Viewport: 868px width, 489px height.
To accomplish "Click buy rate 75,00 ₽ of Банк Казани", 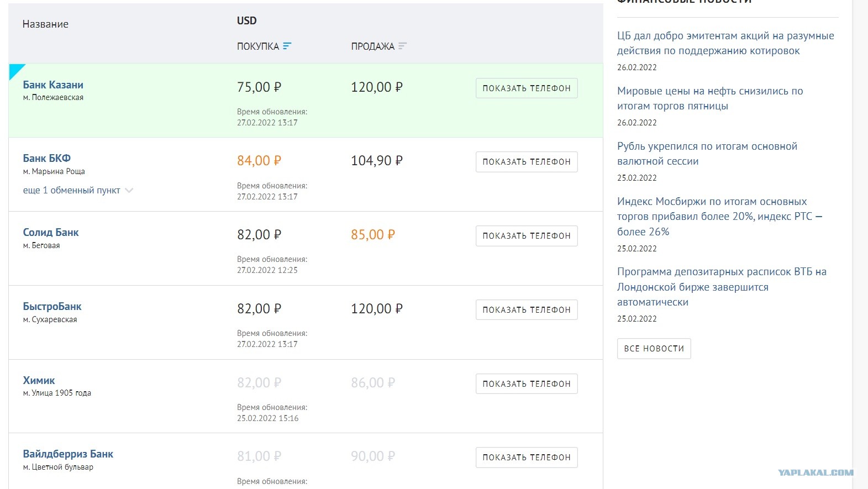I will click(259, 87).
